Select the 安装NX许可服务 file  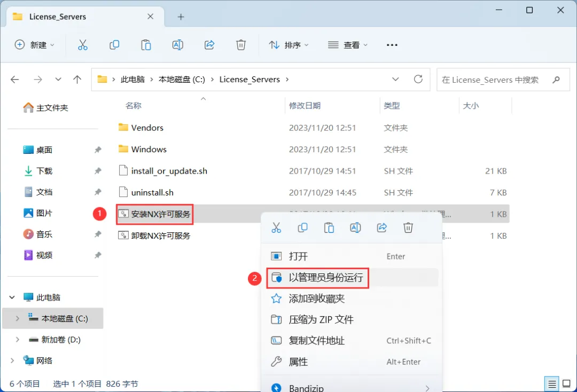tap(160, 214)
